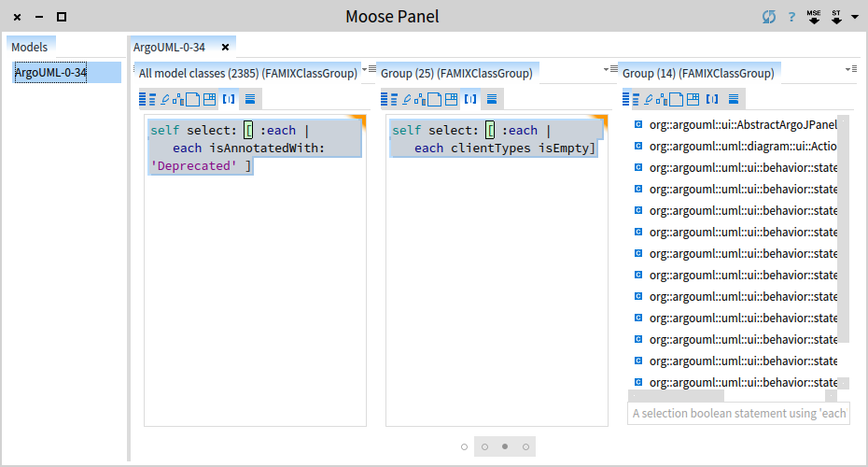
Task: Open help via the question mark icon
Action: tap(791, 17)
